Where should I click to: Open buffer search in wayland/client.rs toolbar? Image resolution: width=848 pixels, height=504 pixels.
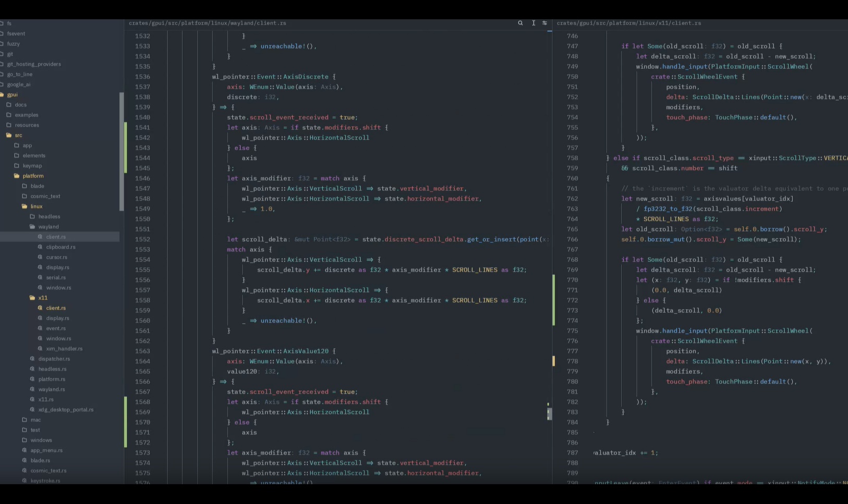point(520,23)
